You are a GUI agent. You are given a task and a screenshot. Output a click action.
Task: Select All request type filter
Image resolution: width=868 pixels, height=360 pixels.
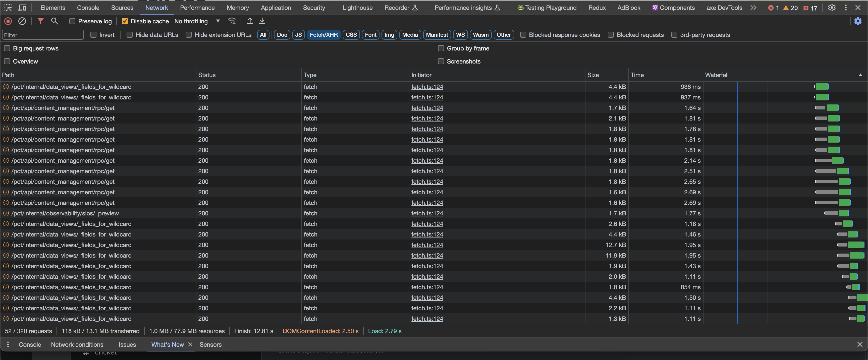pos(263,35)
